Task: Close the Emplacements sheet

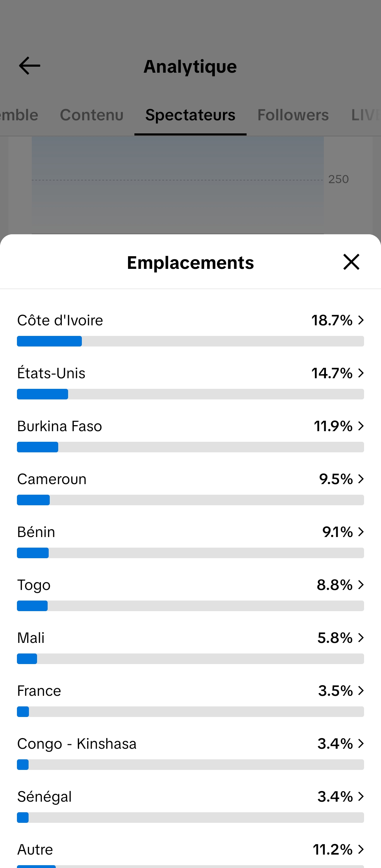Action: [351, 262]
